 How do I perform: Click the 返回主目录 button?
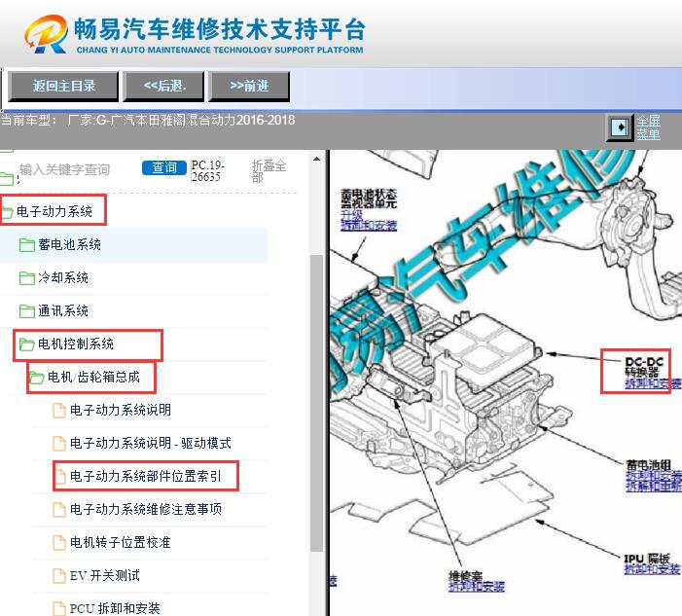point(63,87)
